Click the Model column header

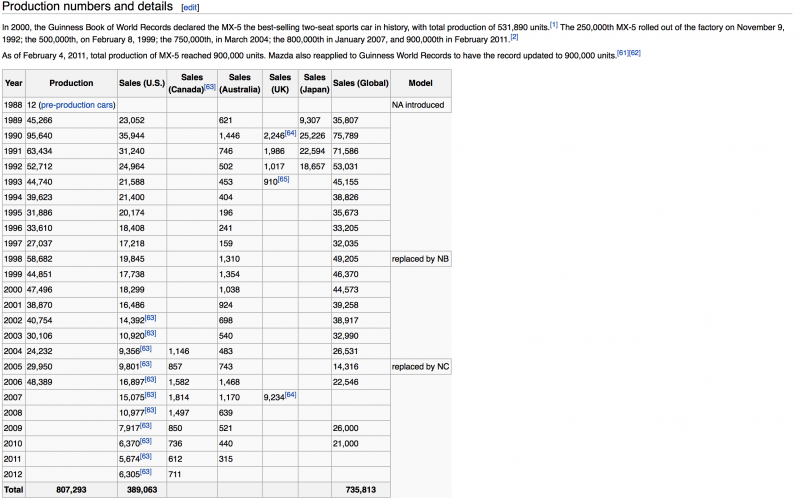coord(421,83)
